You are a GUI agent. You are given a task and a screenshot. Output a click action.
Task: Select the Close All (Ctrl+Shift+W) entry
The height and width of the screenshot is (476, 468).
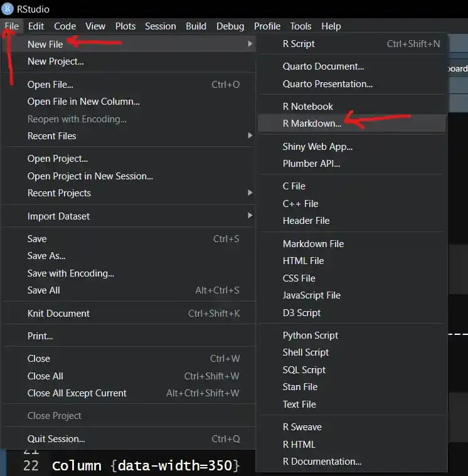click(129, 376)
